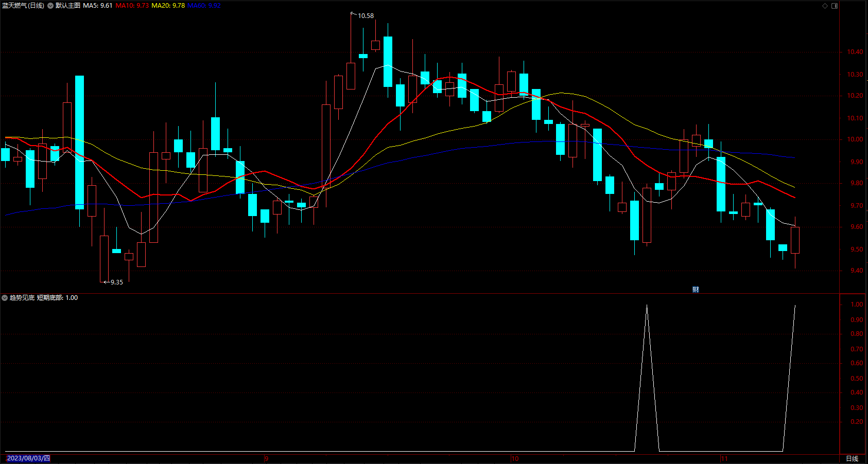
Task: Click the 0.50 indicator axis label
Action: [857, 379]
